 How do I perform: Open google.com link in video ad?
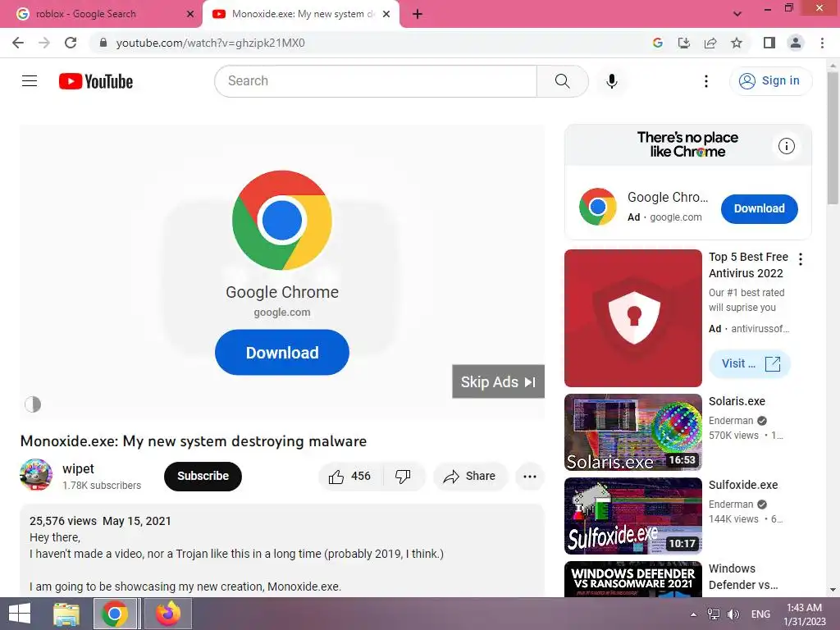[x=282, y=313]
